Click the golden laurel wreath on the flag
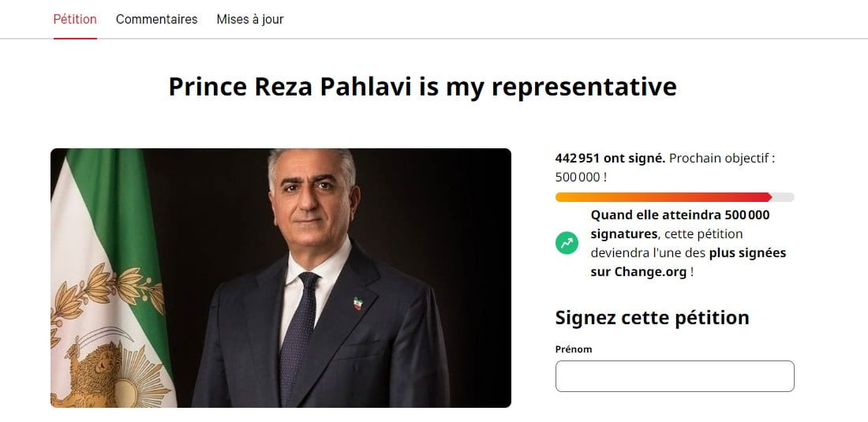 (105, 293)
